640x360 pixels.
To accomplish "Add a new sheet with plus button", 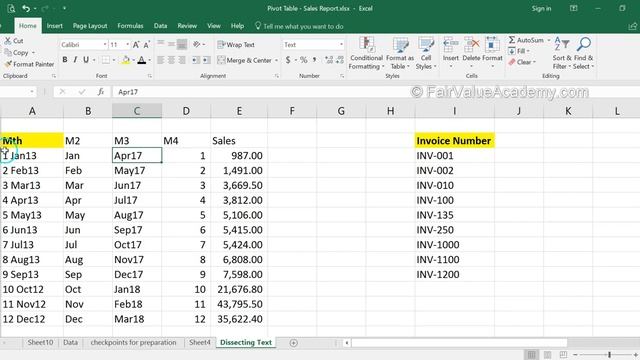I will pyautogui.click(x=293, y=343).
